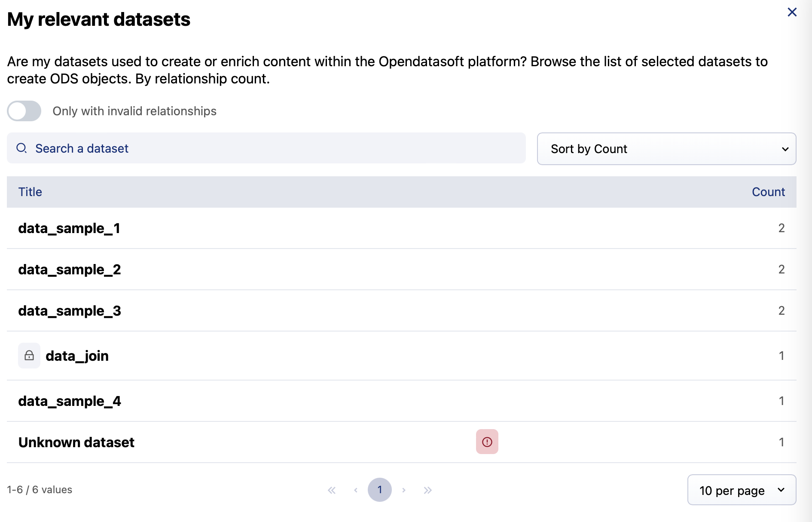Click the search magnifier icon

point(21,148)
